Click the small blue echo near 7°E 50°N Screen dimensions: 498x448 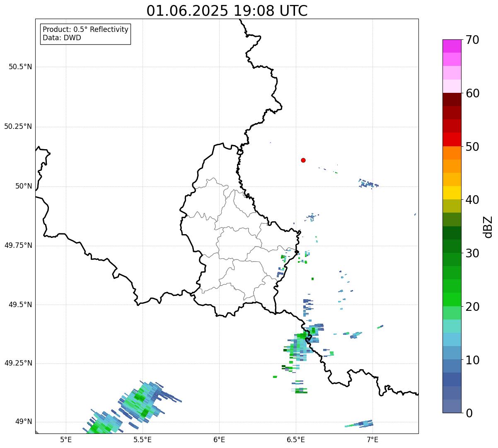(368, 183)
